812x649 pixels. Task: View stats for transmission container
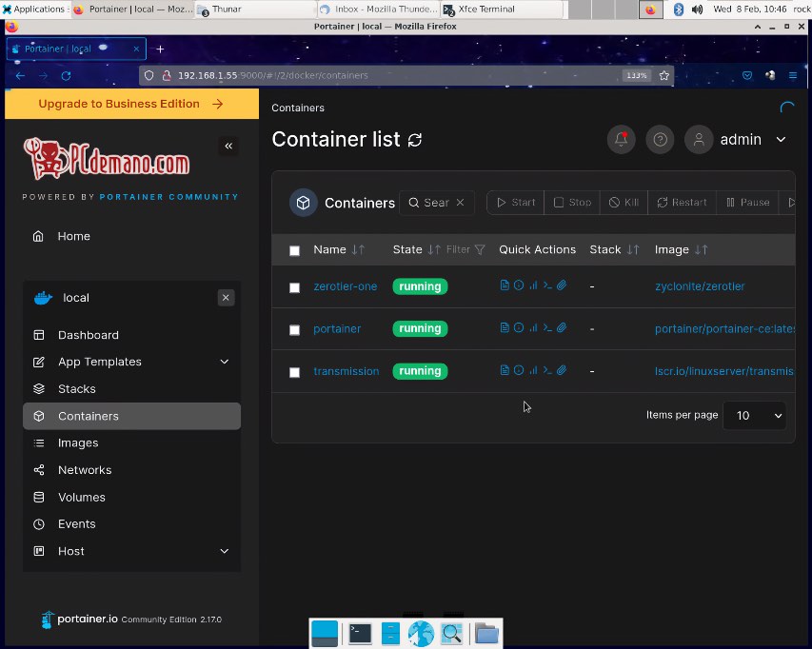click(533, 370)
